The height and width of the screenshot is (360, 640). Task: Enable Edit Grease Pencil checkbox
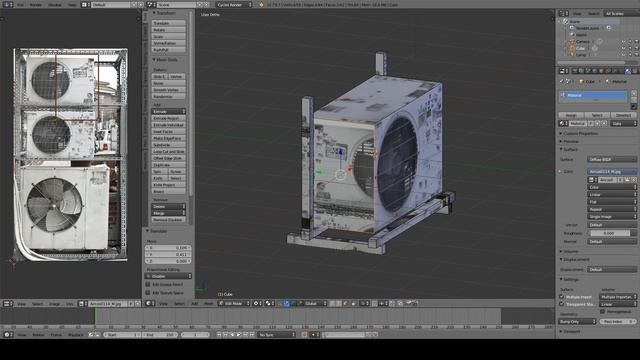point(148,284)
